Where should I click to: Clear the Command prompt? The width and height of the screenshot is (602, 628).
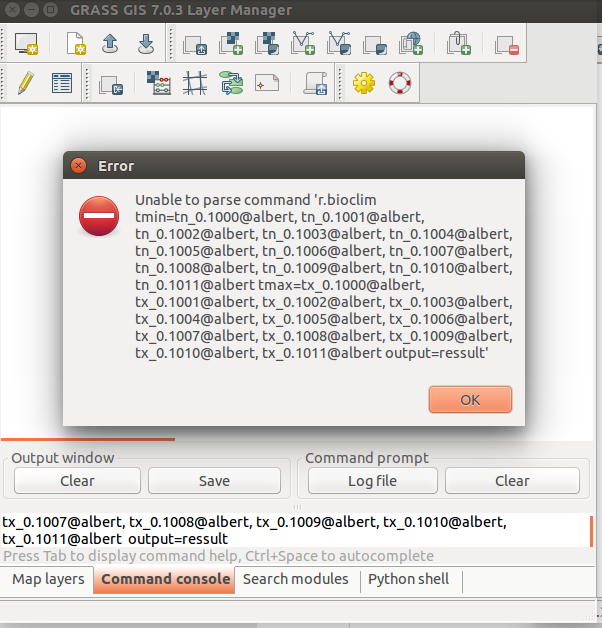512,481
